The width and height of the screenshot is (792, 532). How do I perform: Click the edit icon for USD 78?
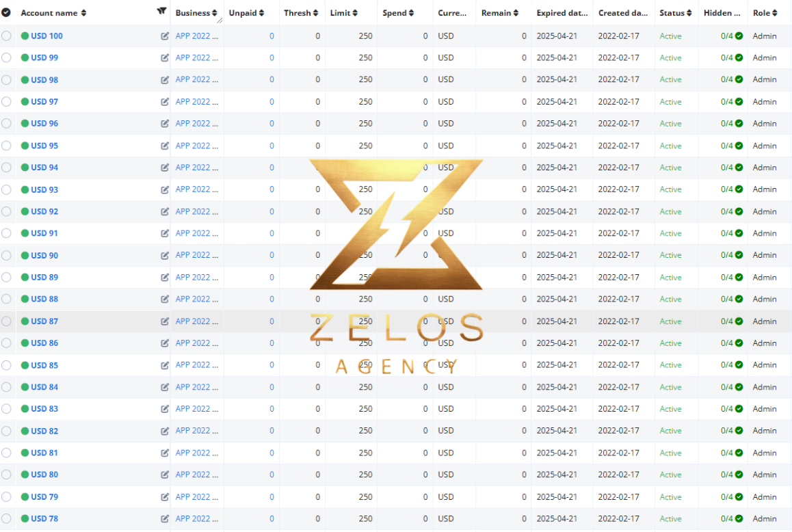[165, 519]
